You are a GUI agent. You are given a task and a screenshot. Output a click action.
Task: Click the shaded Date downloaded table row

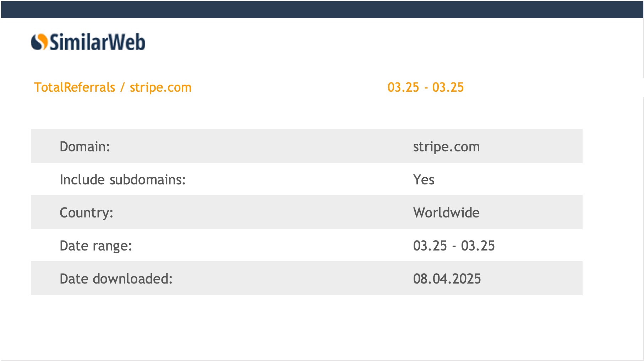[x=307, y=278]
